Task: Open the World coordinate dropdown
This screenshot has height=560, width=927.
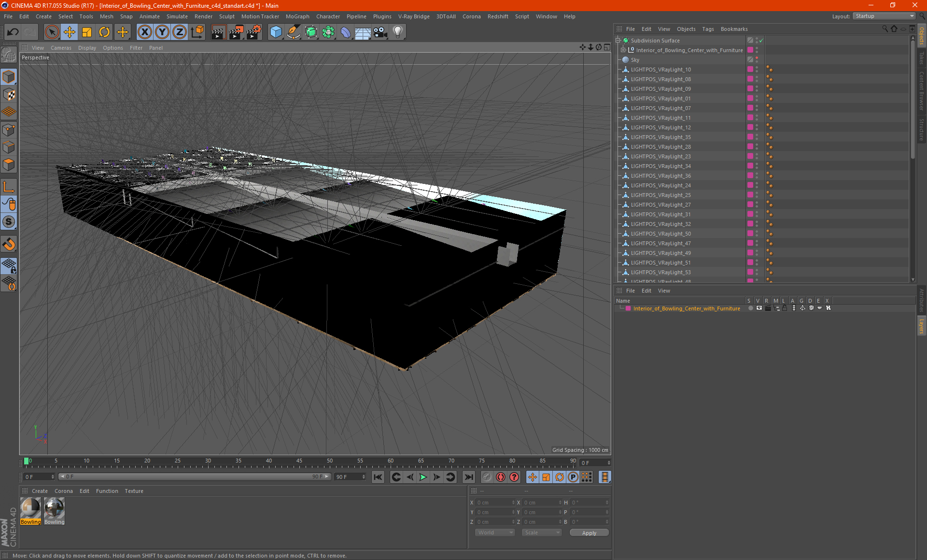Action: pyautogui.click(x=495, y=532)
